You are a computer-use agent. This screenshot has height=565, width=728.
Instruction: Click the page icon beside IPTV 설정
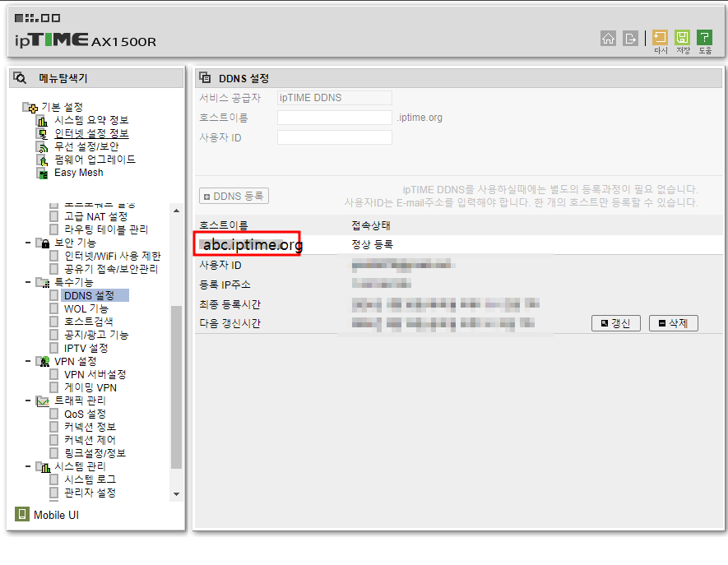coord(54,348)
